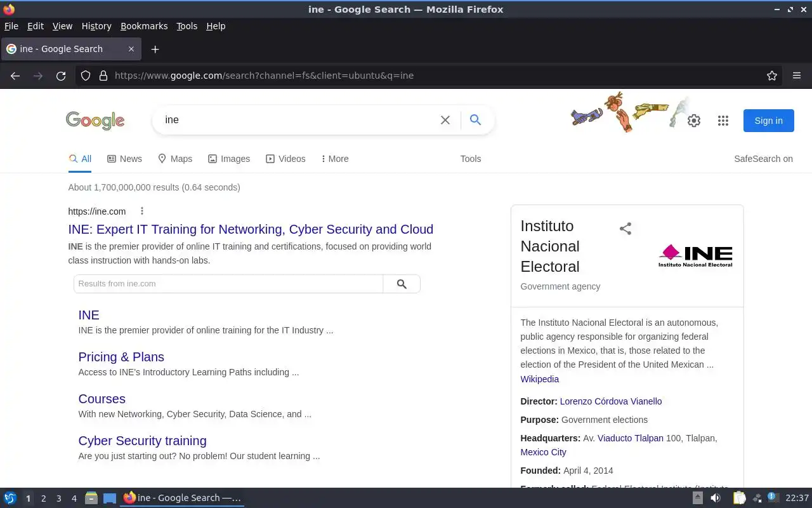Open the Help menu
This screenshot has height=508, width=812.
216,26
